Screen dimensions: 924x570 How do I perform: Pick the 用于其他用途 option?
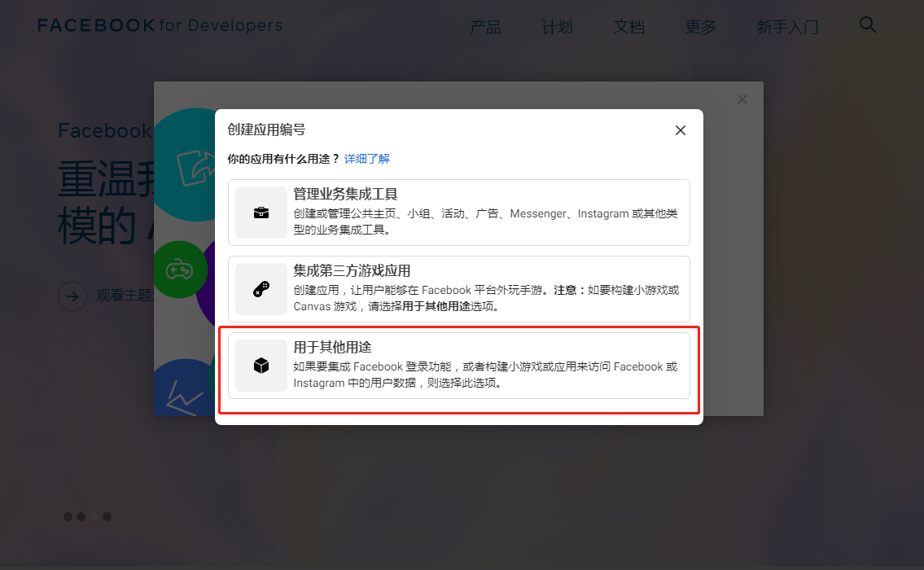point(458,366)
